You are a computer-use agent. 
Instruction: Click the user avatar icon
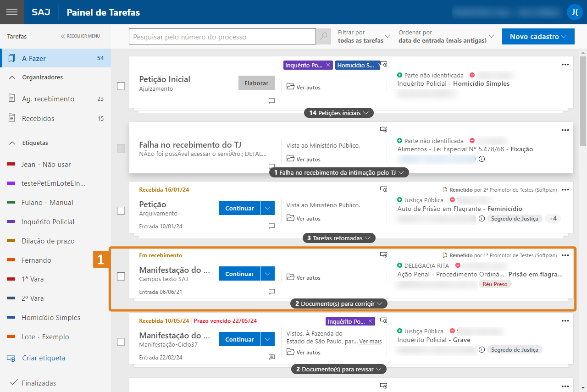574,12
